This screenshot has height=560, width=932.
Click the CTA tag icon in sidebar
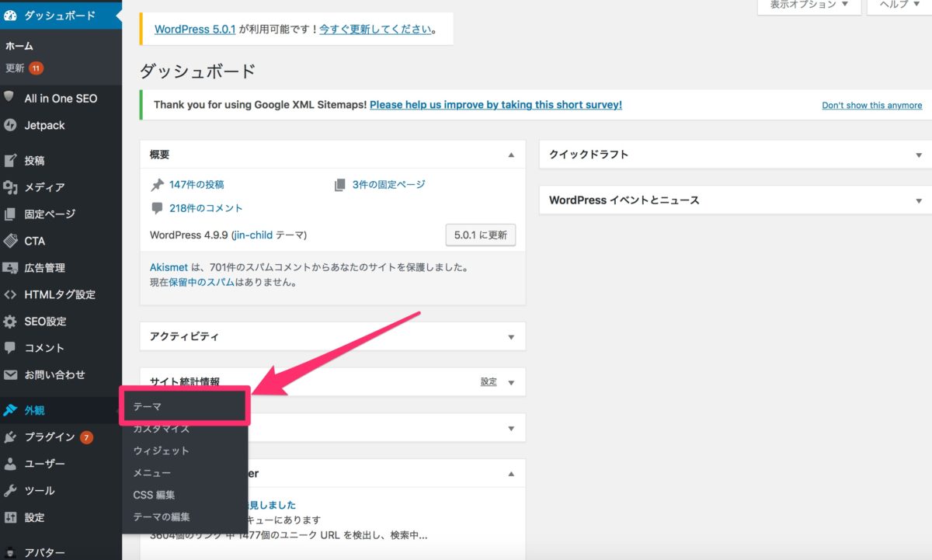click(x=10, y=241)
